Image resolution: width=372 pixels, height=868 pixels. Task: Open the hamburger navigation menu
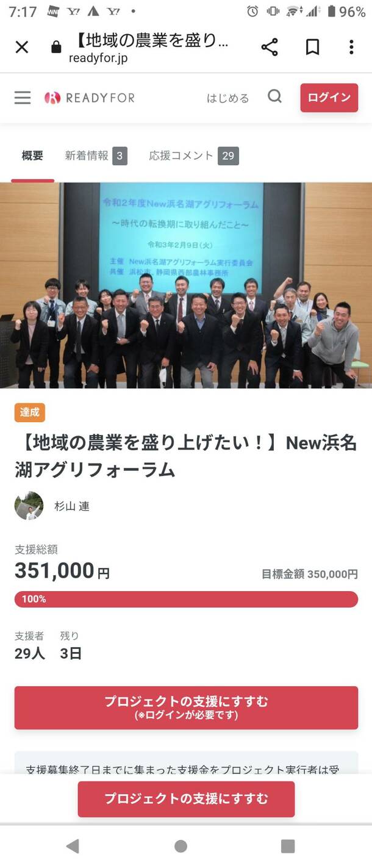point(23,98)
